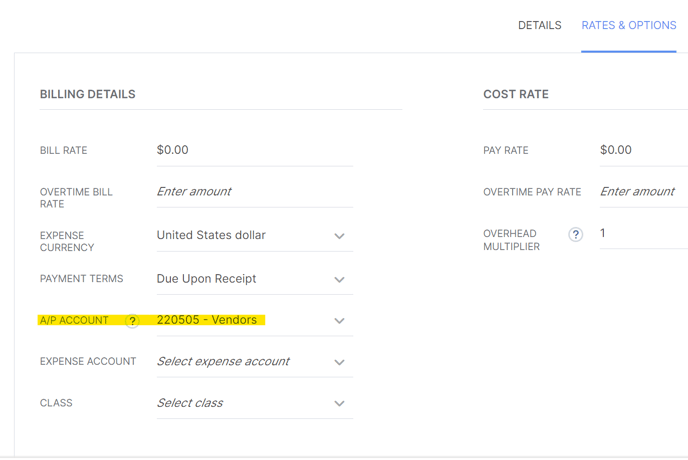Click the Due Upon Receipt selection
The width and height of the screenshot is (688, 460).
206,279
